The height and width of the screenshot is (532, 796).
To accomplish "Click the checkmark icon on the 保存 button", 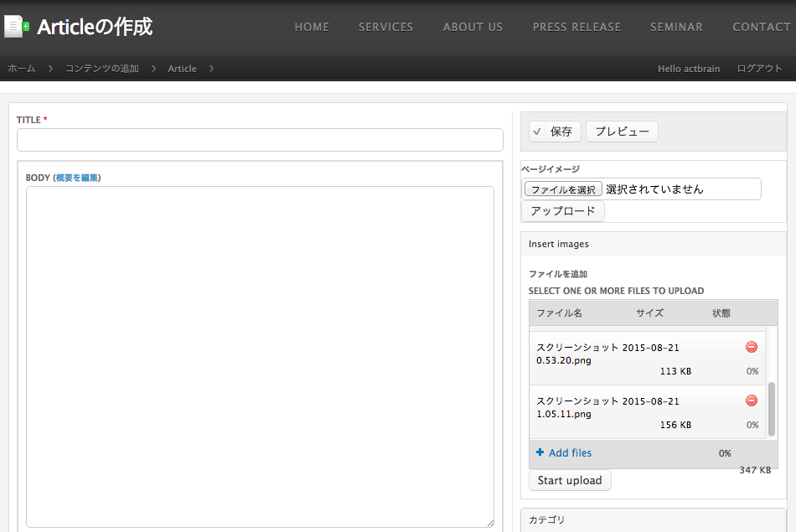I will click(x=537, y=132).
